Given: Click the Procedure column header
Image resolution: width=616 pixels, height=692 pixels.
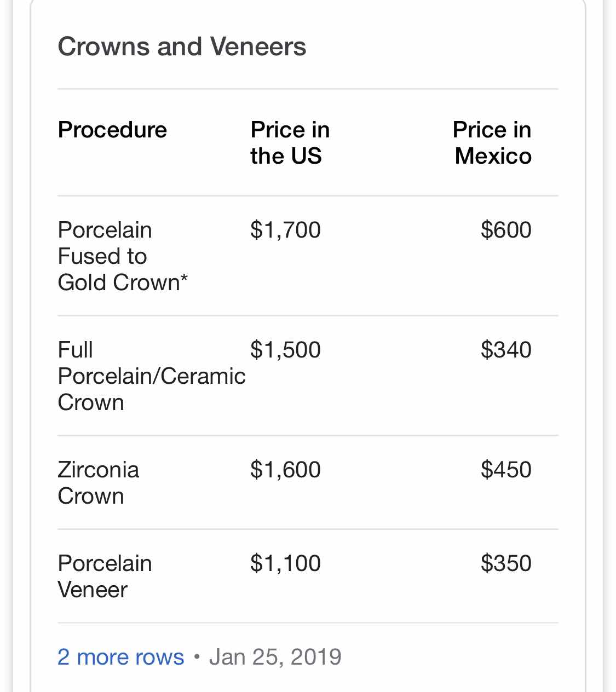Looking at the screenshot, I should [112, 130].
